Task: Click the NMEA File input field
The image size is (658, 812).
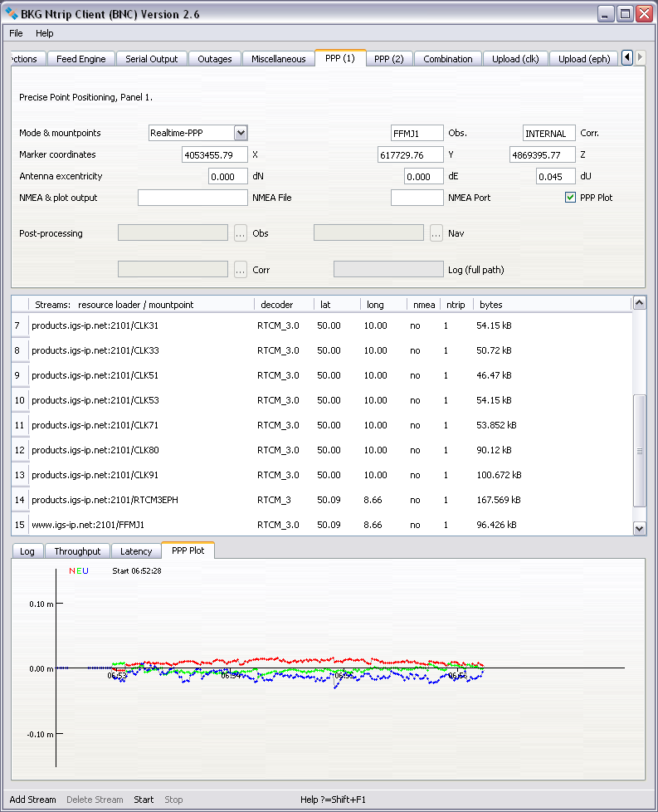Action: (193, 198)
